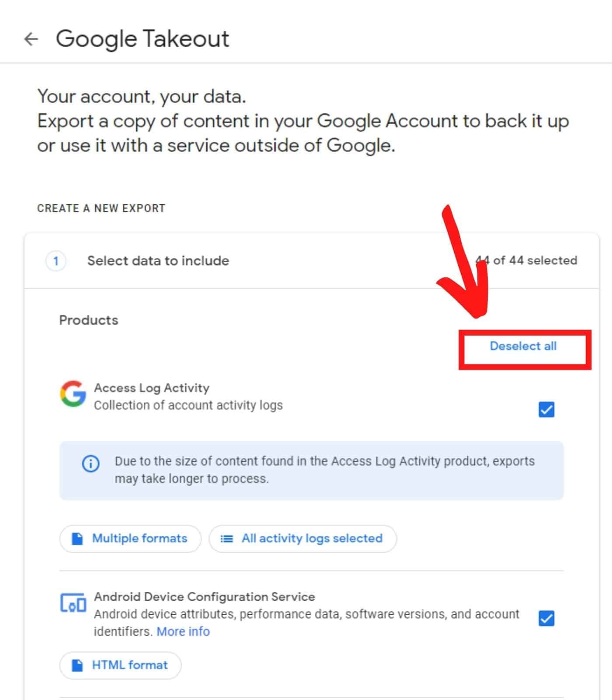Open All activity logs selected chooser
The width and height of the screenshot is (612, 700).
click(x=303, y=539)
